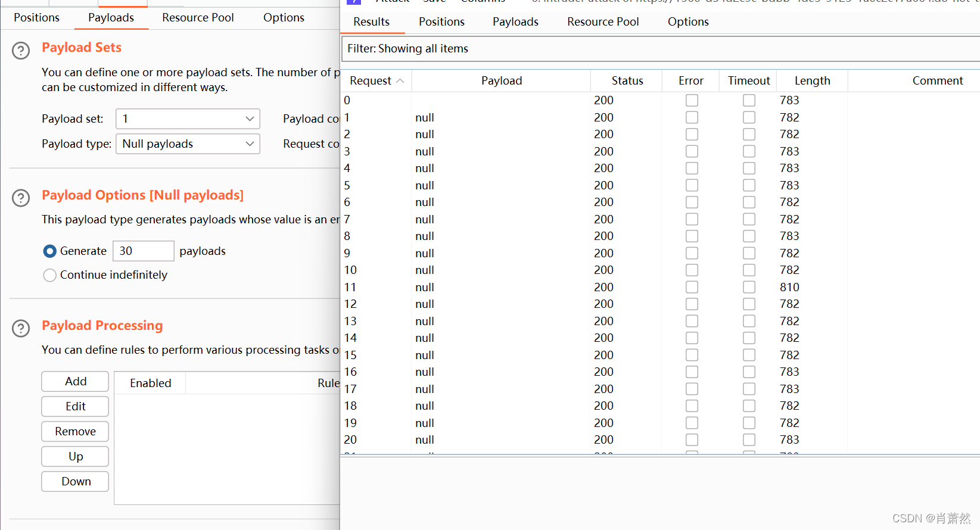Sort by the Payload column header
980x530 pixels.
point(501,81)
